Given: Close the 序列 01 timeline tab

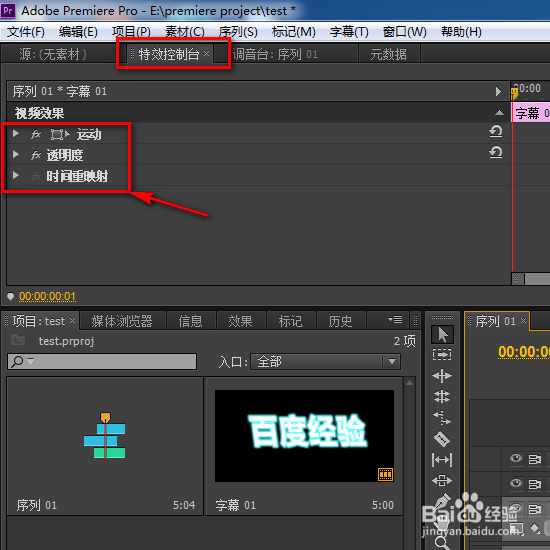Looking at the screenshot, I should 523,320.
